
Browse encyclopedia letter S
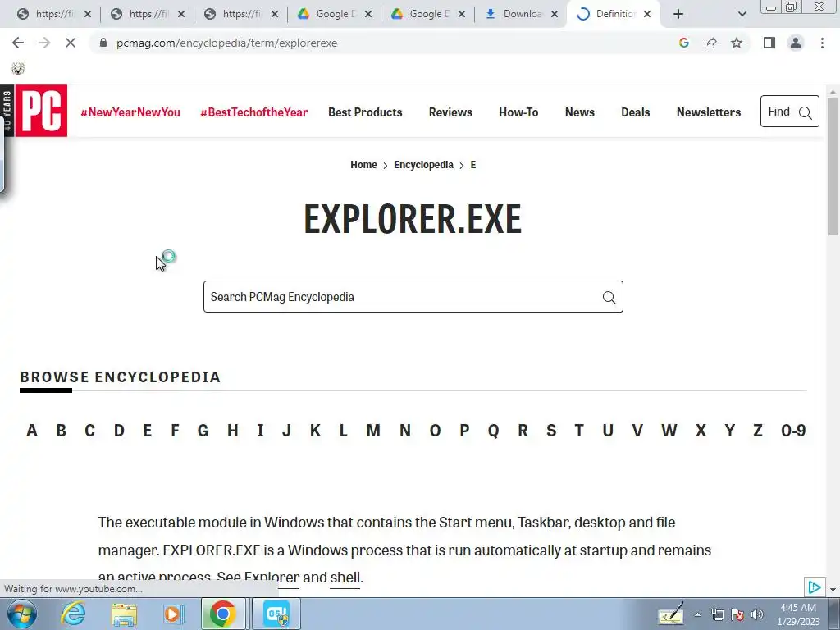tap(551, 430)
